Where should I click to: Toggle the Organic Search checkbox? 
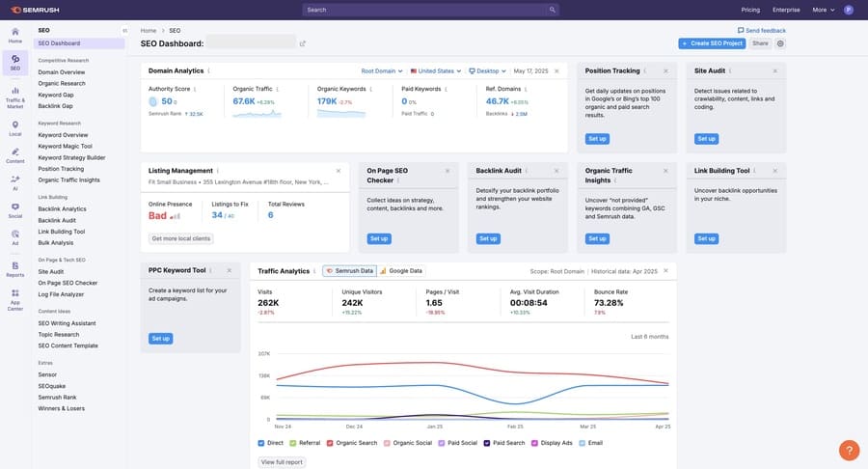click(x=330, y=443)
